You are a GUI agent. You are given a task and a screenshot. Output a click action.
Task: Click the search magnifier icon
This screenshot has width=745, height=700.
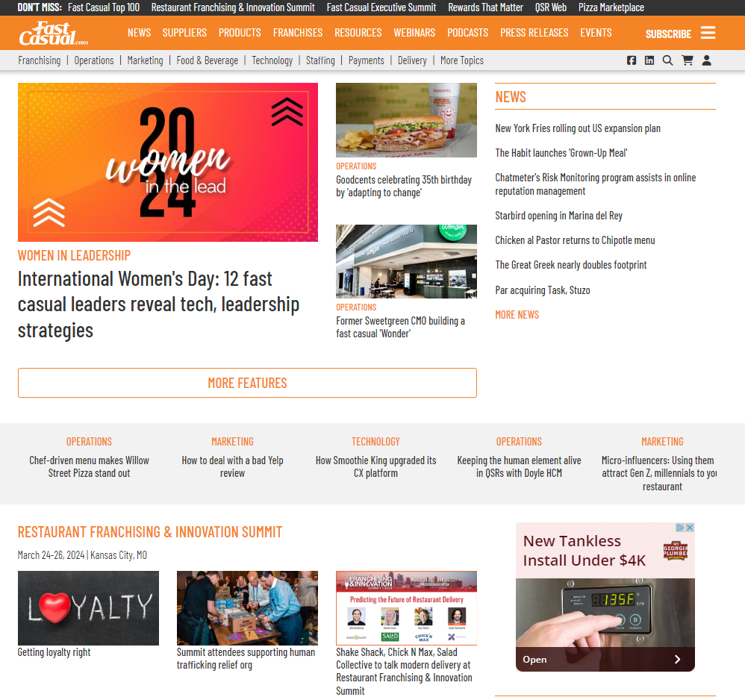click(667, 60)
